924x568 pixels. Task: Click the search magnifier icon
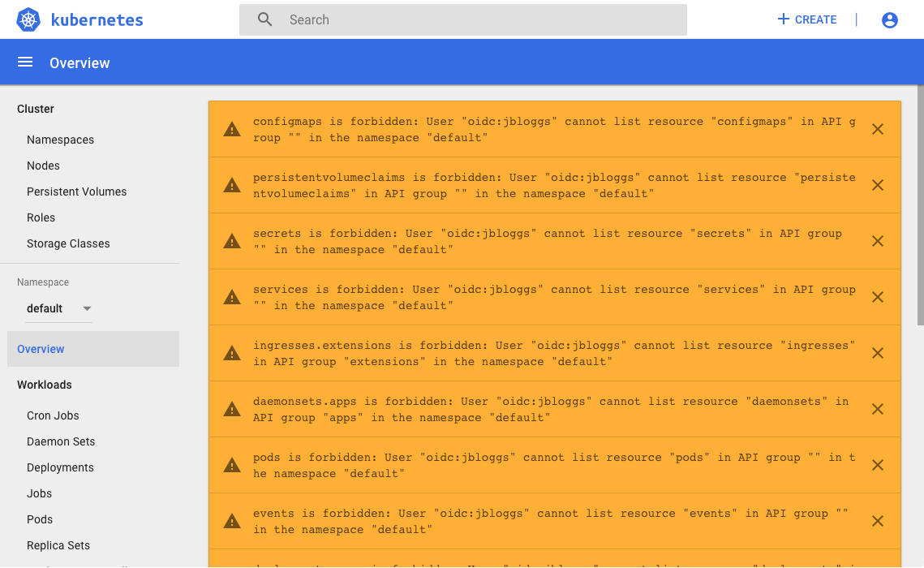pos(264,19)
